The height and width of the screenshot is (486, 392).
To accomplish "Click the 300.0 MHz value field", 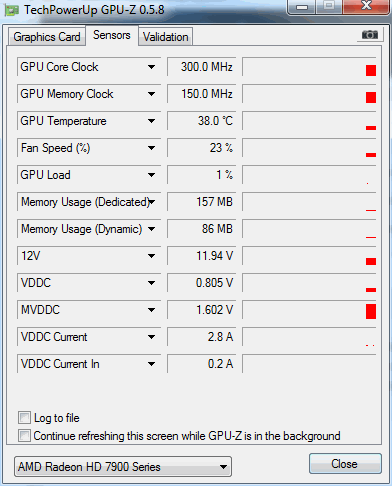I will point(202,67).
